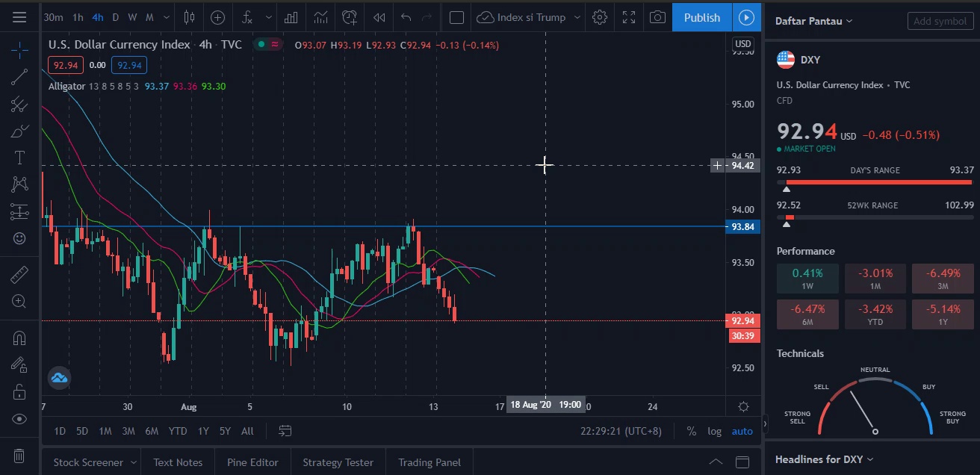The height and width of the screenshot is (475, 980).
Task: Open the emoji icons tool
Action: (x=19, y=238)
